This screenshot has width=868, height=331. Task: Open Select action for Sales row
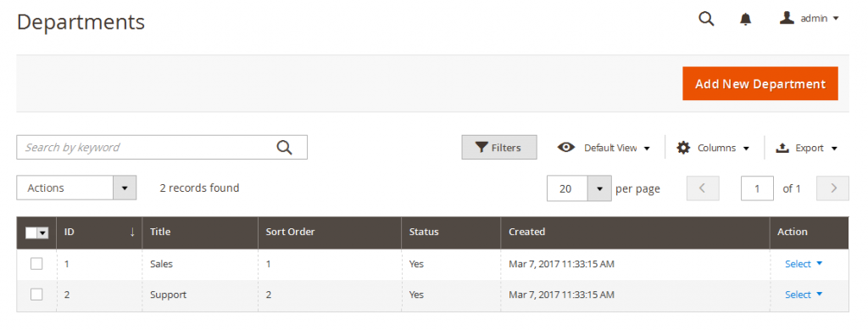pos(804,264)
